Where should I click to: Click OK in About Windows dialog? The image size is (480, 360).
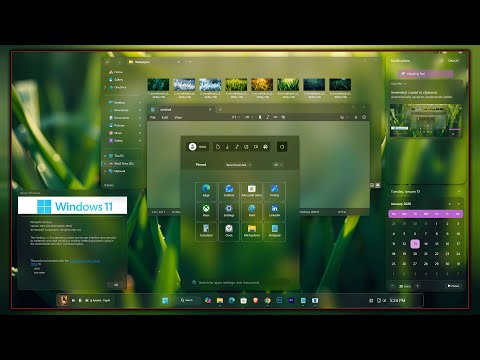click(x=116, y=285)
